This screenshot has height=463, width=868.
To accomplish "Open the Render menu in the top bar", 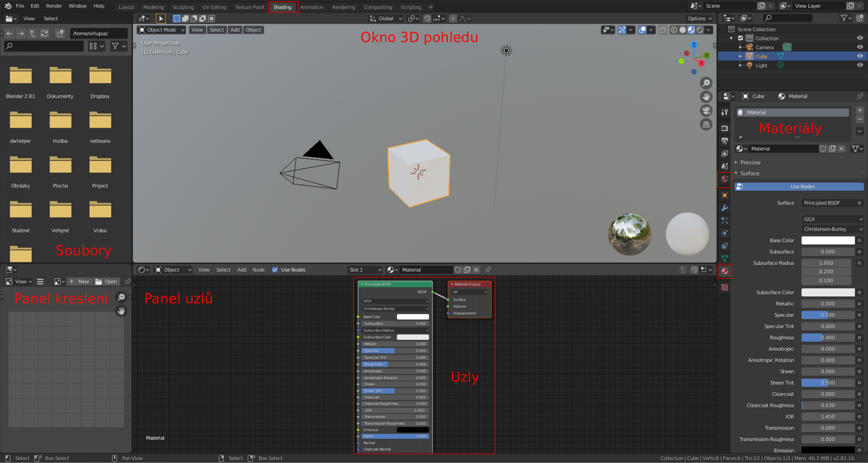I will click(x=54, y=6).
